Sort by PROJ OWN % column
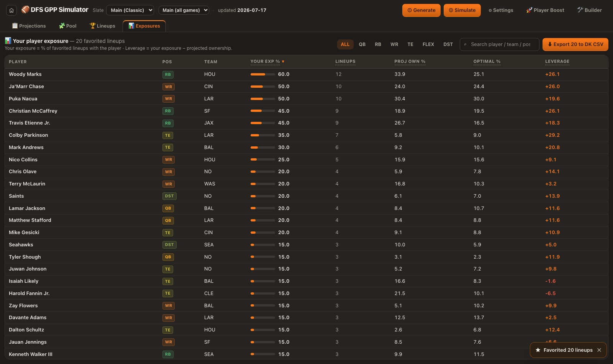This screenshot has height=364, width=613. (x=410, y=62)
